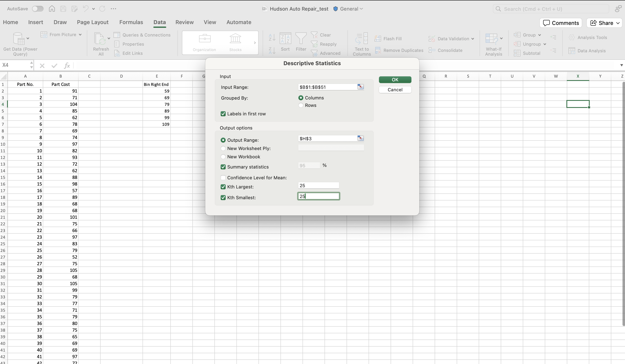This screenshot has height=364, width=625.
Task: Click the Consolidate tool
Action: coord(445,50)
